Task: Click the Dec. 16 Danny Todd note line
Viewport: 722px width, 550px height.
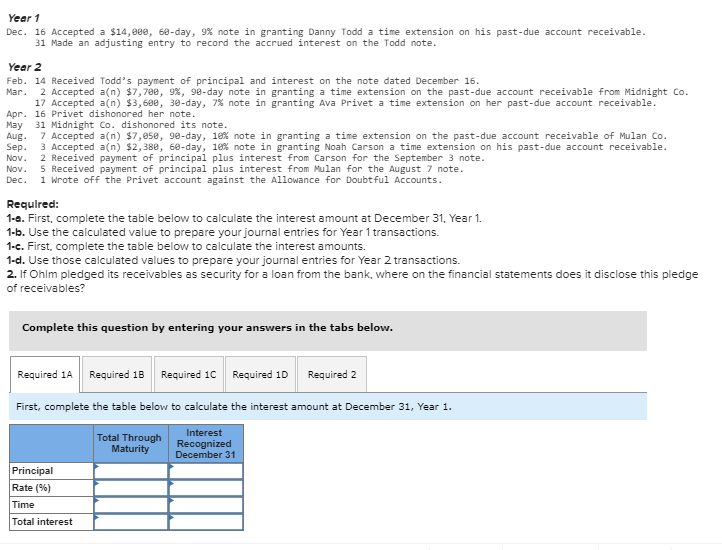Action: tap(326, 32)
